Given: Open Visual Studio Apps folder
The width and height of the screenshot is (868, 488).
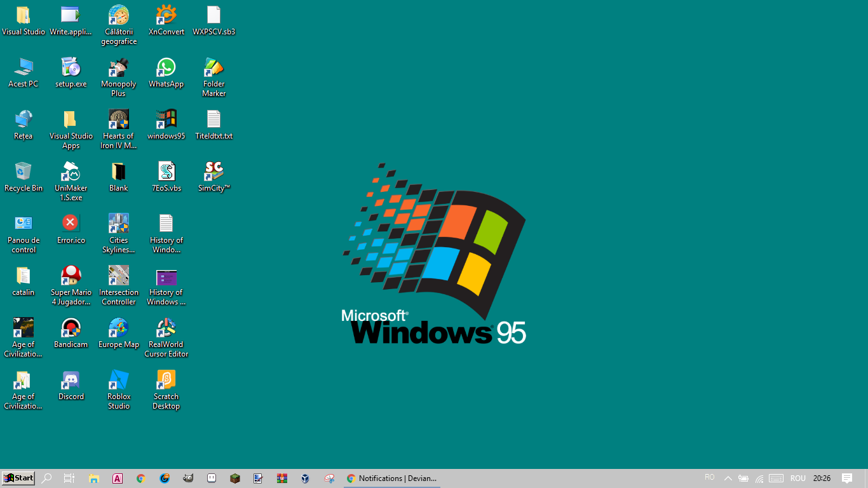Looking at the screenshot, I should pos(71,130).
